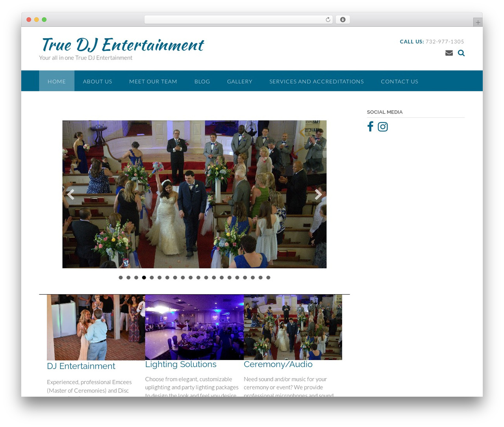Show the previous slide with the left arrow

71,194
